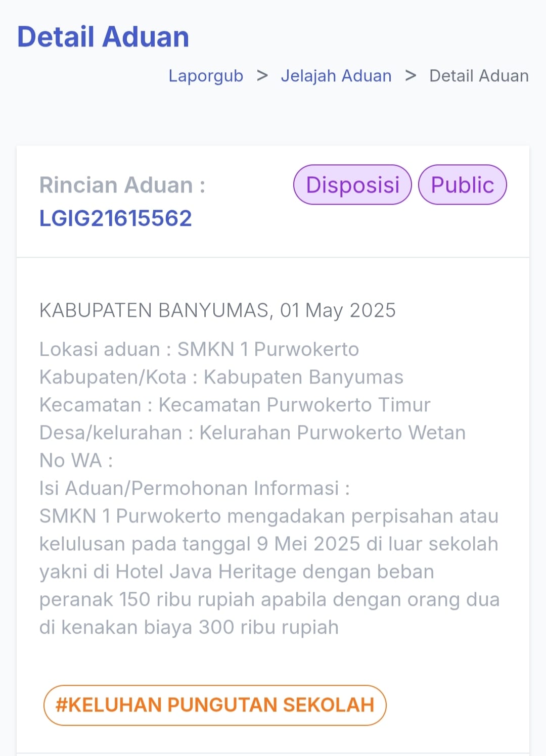Click the Public visibility badge
546x756 pixels.
point(463,184)
